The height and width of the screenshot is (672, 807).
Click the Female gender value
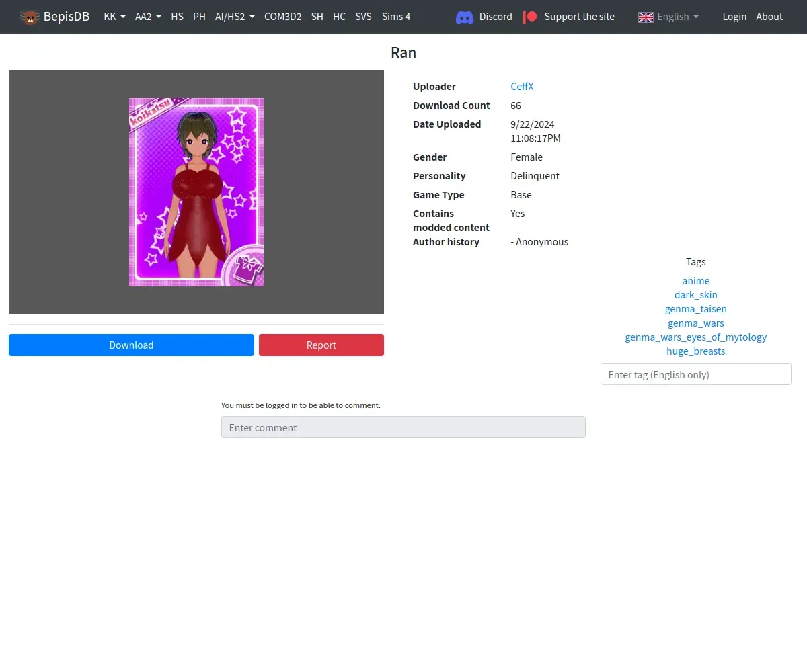click(527, 157)
